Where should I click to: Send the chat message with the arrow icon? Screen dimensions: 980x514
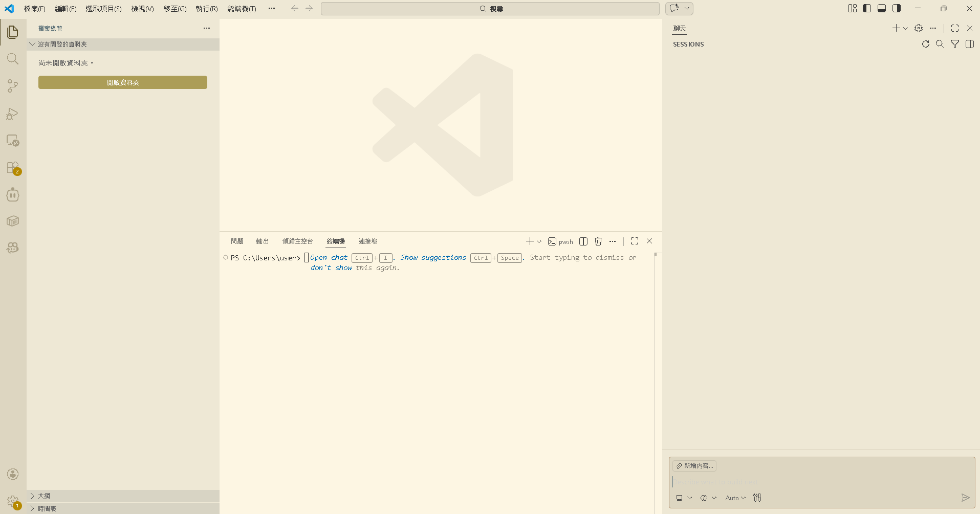pyautogui.click(x=965, y=497)
